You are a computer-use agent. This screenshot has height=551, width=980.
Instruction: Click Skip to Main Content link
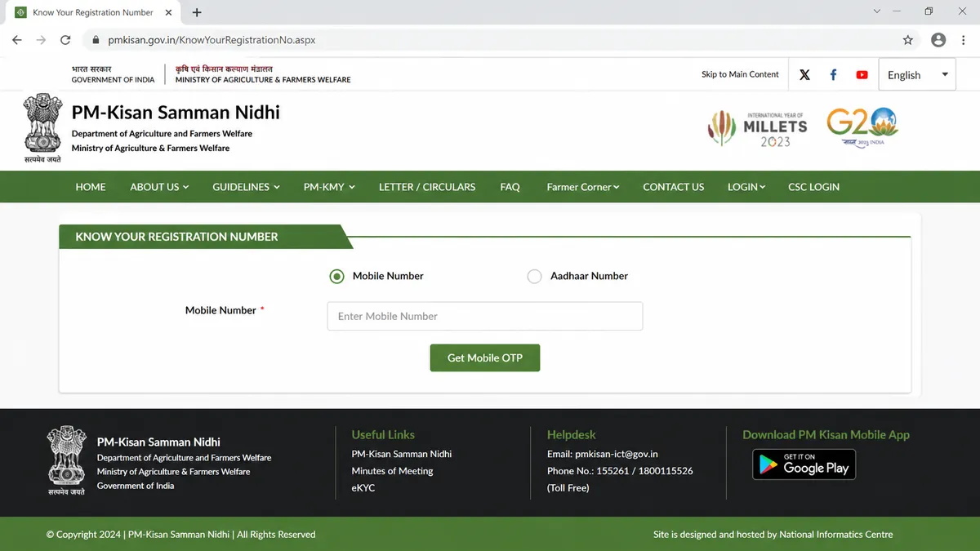click(740, 74)
